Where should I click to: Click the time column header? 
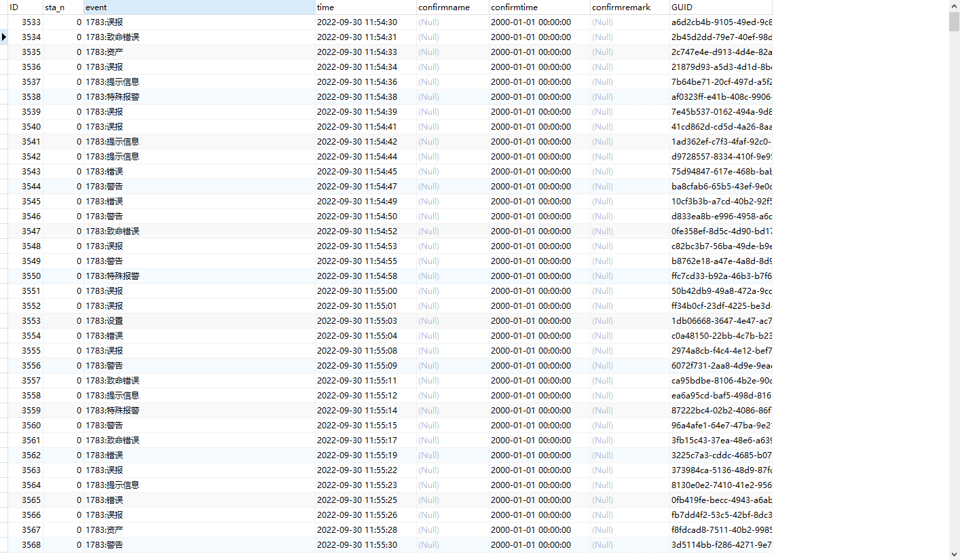tap(365, 7)
